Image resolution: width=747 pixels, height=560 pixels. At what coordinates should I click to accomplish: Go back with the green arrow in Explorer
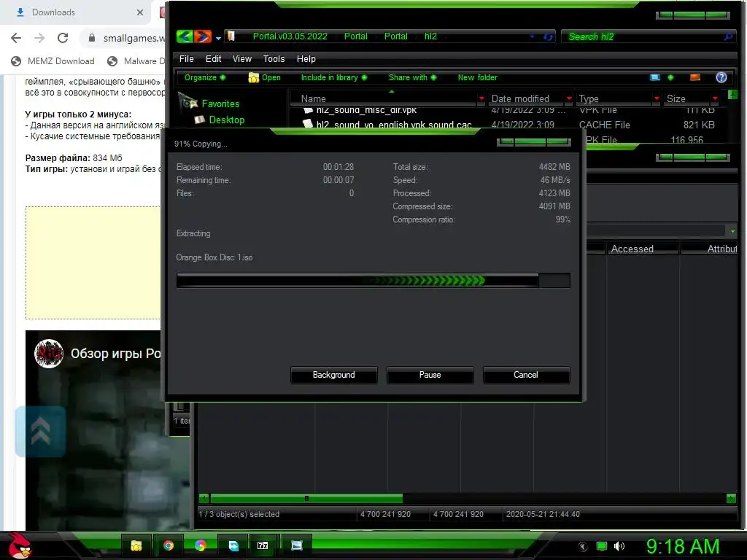[x=185, y=36]
